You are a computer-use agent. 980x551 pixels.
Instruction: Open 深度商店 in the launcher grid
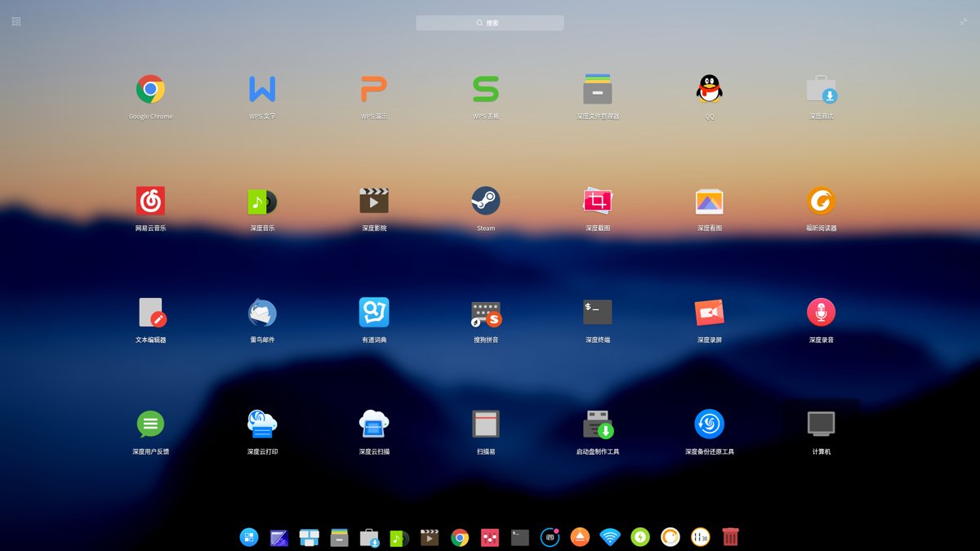tap(822, 89)
